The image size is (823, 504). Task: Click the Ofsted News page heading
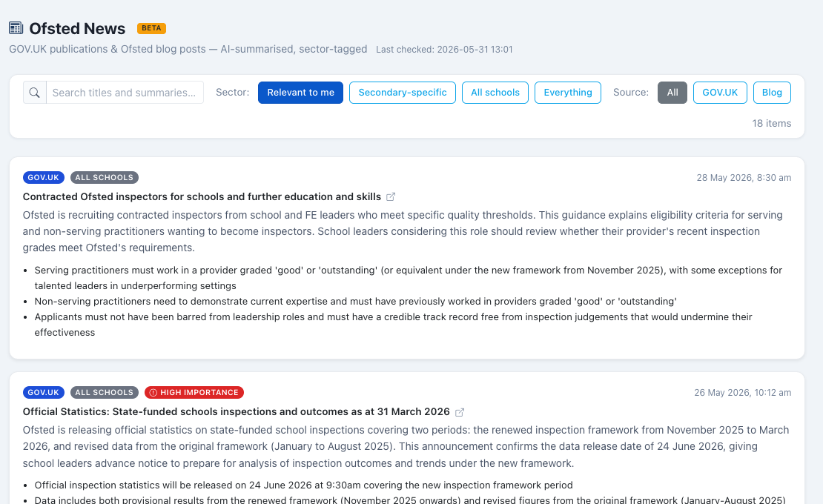click(77, 28)
